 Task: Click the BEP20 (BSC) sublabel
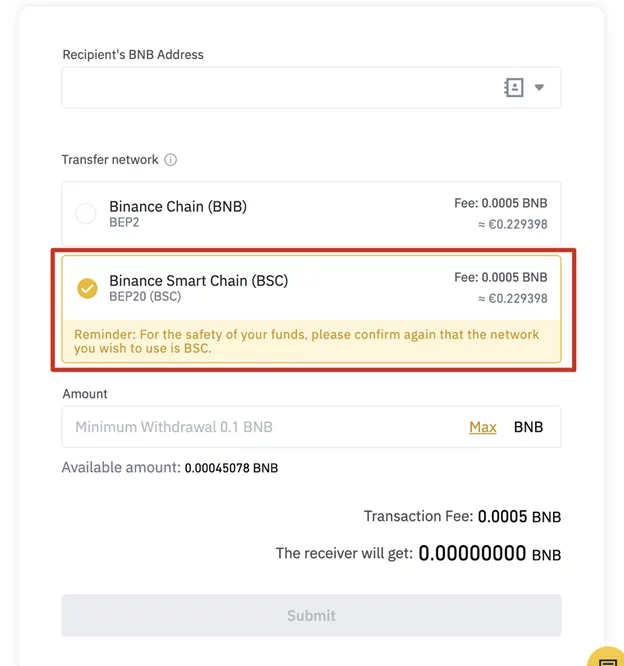point(145,297)
